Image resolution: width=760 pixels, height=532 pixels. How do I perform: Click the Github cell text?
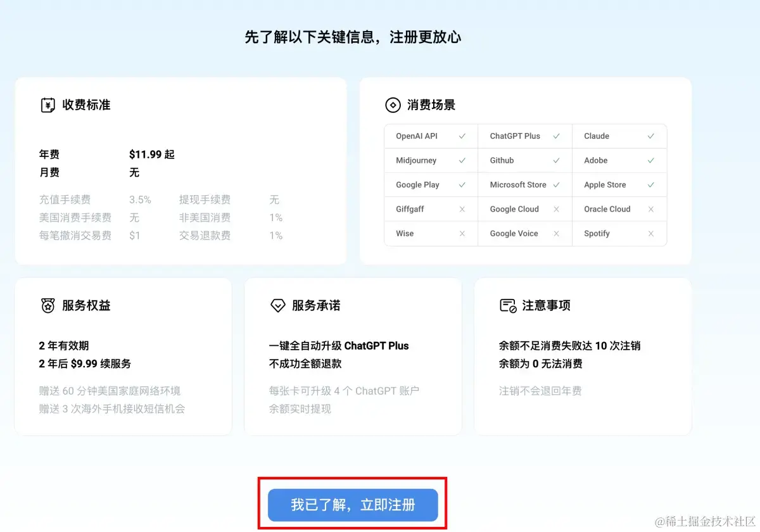coord(502,160)
